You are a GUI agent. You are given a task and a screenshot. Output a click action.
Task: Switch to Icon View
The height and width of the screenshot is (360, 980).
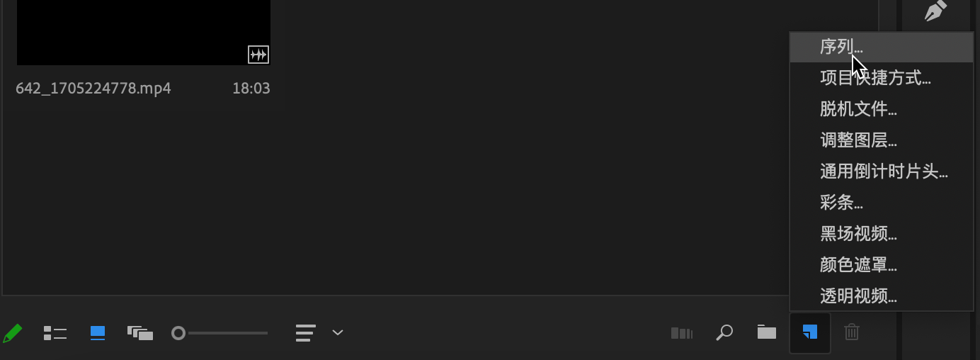click(98, 332)
